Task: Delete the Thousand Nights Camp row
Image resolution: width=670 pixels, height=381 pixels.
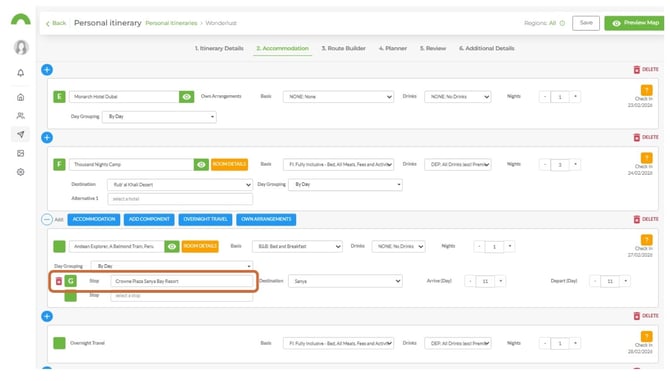Action: (646, 137)
